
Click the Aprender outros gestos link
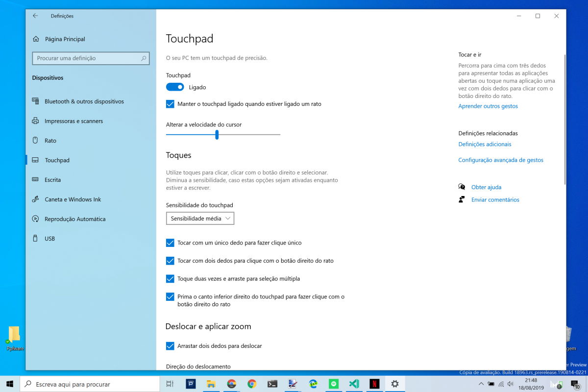(x=488, y=106)
